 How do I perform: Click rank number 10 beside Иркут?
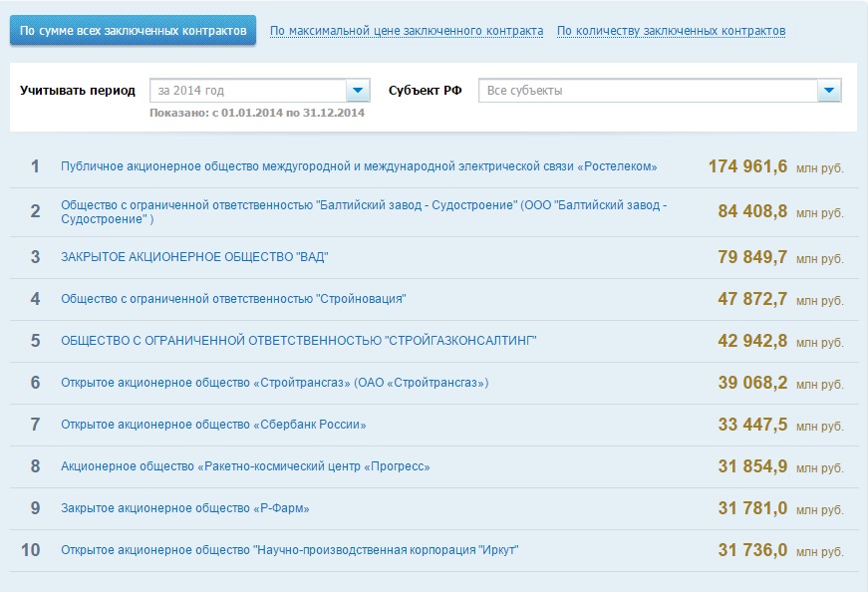[x=31, y=550]
